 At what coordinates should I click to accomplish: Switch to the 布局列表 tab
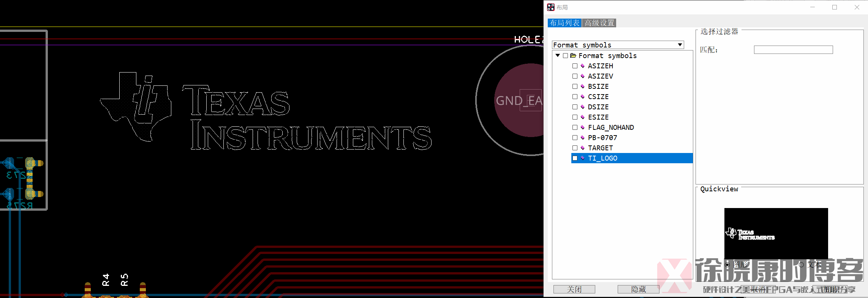tap(564, 23)
